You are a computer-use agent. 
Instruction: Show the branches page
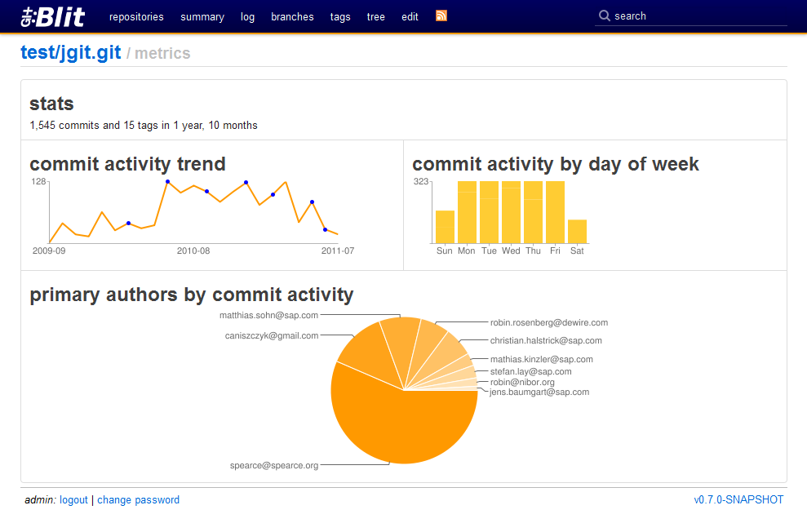click(292, 16)
